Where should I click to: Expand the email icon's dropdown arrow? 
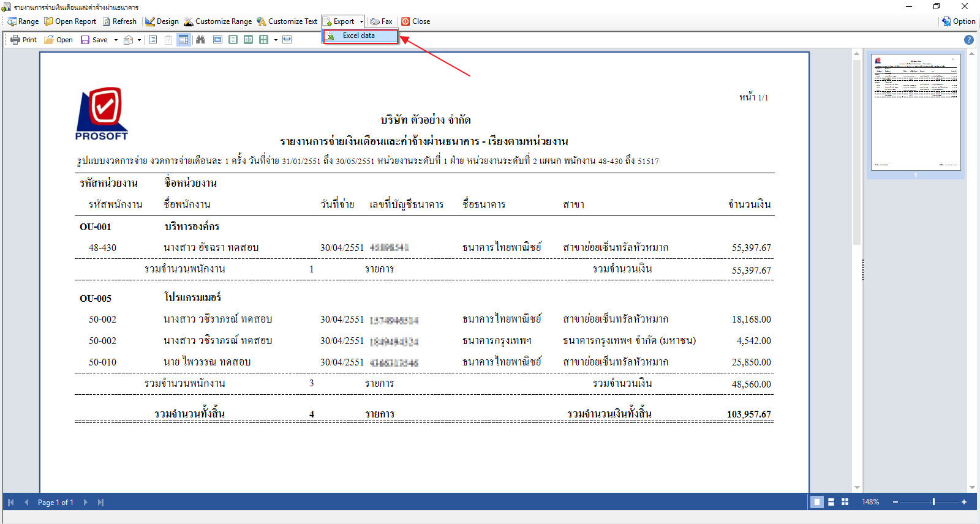(140, 40)
